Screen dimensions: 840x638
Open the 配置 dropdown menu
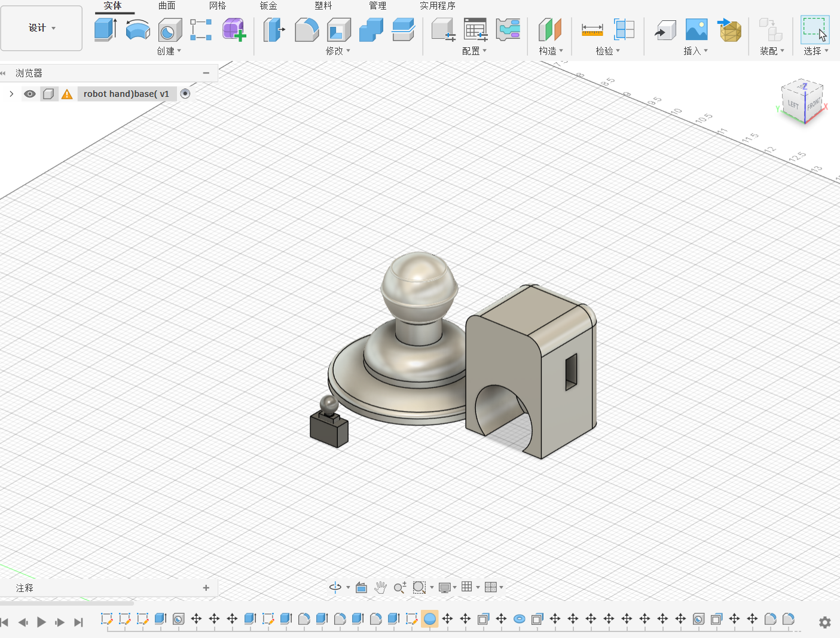(474, 51)
